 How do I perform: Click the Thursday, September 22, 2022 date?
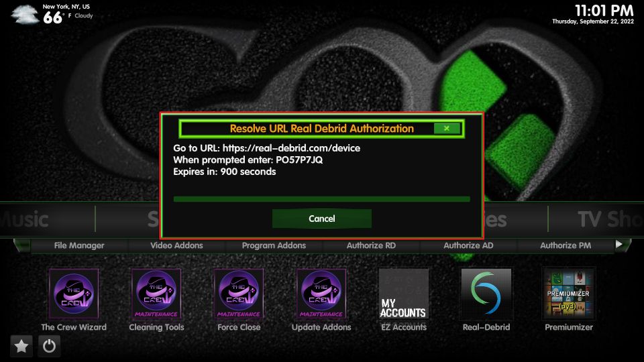593,21
